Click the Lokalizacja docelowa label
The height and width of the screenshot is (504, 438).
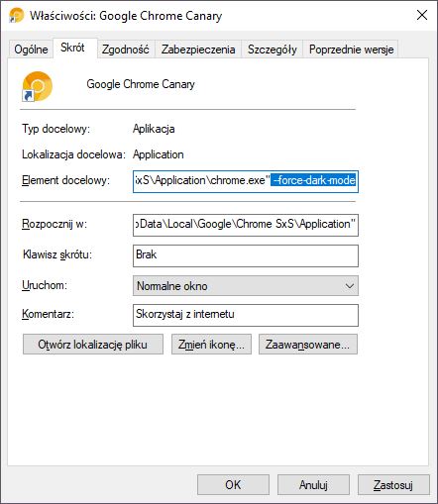click(73, 154)
